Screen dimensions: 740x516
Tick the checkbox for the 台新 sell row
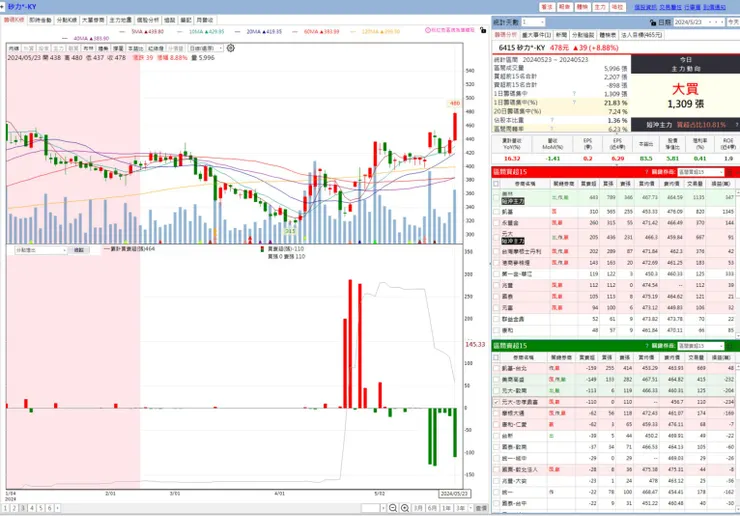(x=496, y=436)
